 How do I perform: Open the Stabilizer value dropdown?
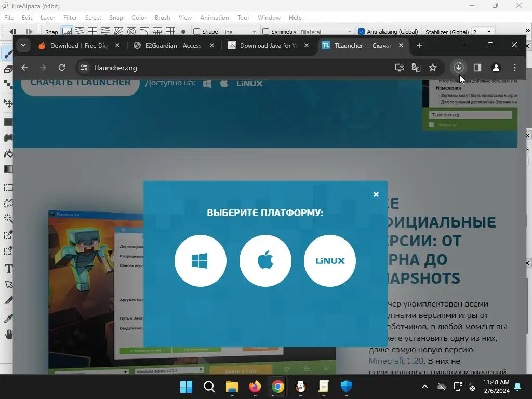482,32
